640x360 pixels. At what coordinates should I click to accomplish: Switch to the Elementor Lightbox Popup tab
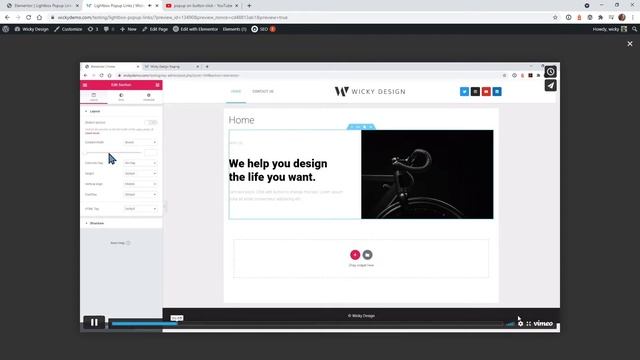tap(43, 6)
